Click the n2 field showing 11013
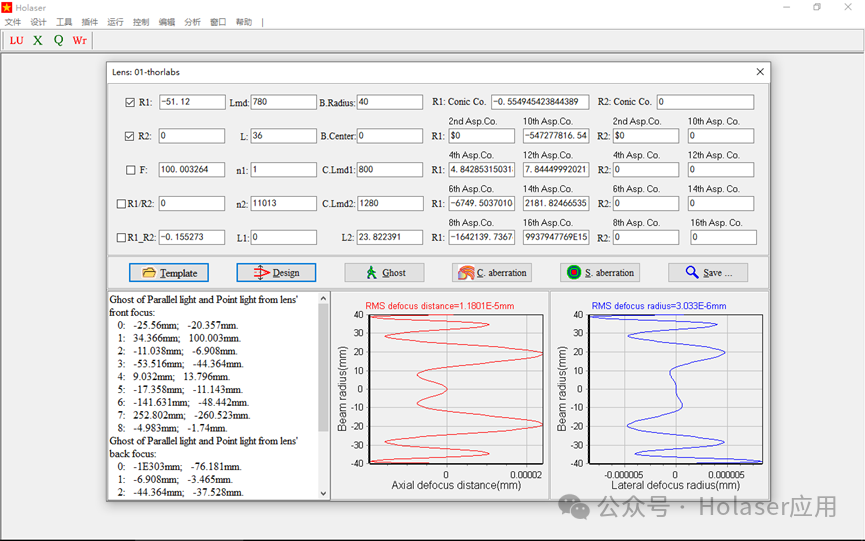The image size is (865, 541). point(284,203)
